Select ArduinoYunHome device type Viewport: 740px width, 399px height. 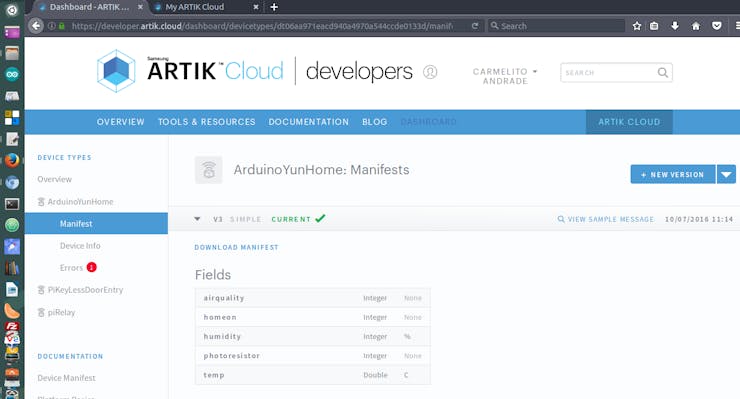[x=80, y=202]
